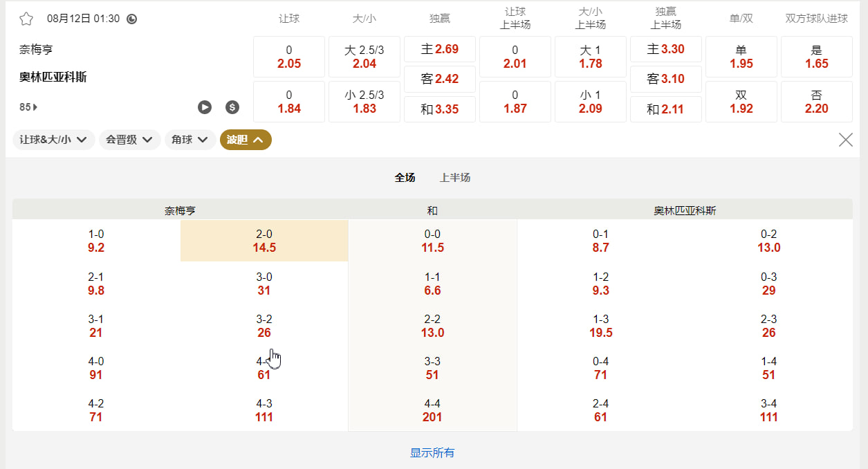The width and height of the screenshot is (868, 469).
Task: Click the clock icon next to 01:30
Action: coord(132,19)
